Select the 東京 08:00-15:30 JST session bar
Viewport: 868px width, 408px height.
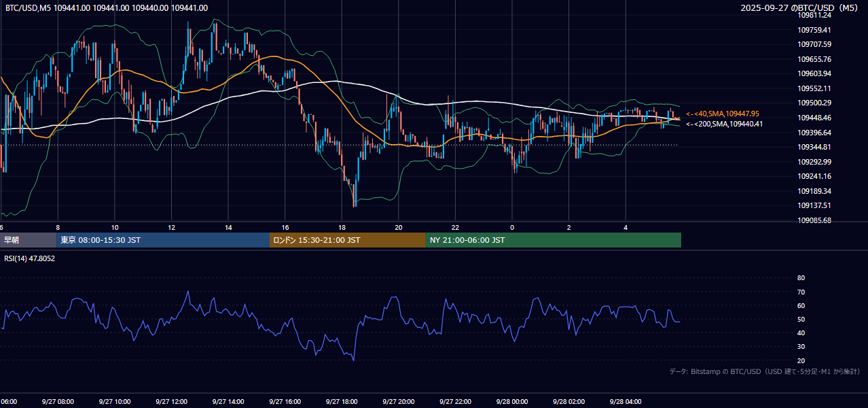coord(164,240)
